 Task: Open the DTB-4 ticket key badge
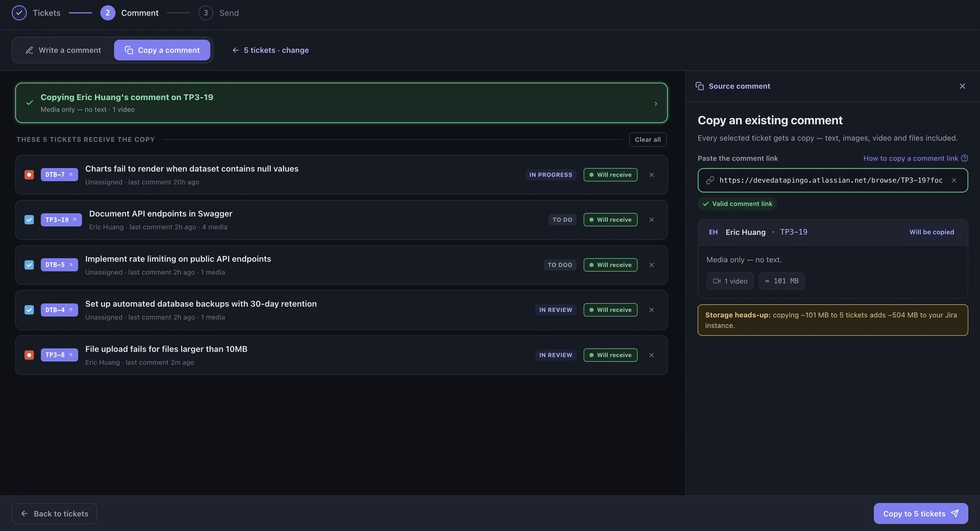coord(60,310)
